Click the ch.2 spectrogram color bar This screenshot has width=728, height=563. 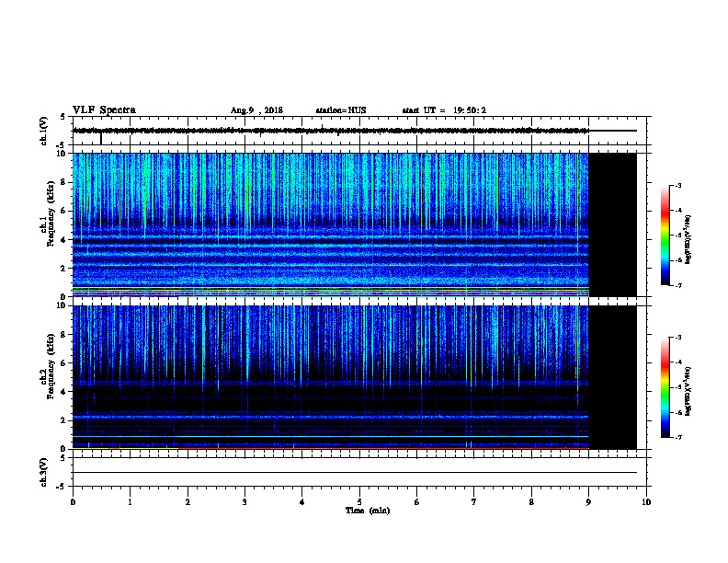[x=665, y=387]
